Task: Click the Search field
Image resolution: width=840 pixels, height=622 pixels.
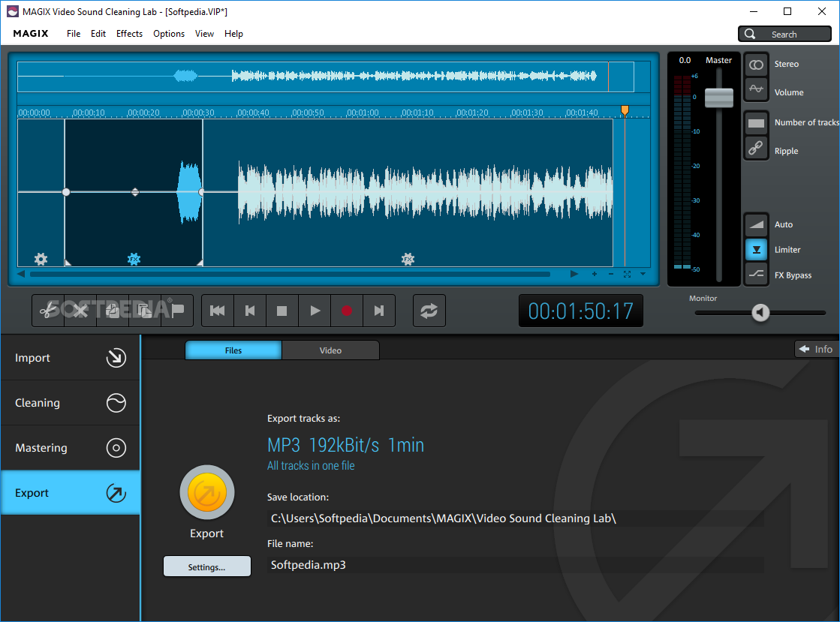Action: click(x=784, y=34)
